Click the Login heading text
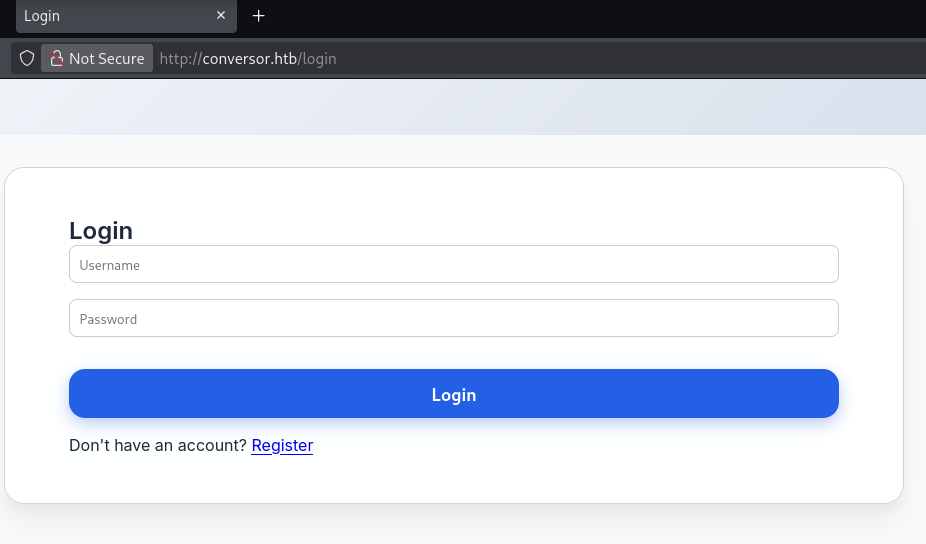This screenshot has height=544, width=926. pyautogui.click(x=101, y=231)
